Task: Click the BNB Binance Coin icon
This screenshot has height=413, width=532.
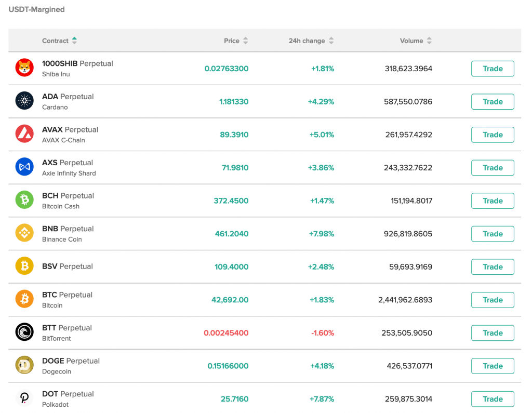Action: tap(24, 233)
